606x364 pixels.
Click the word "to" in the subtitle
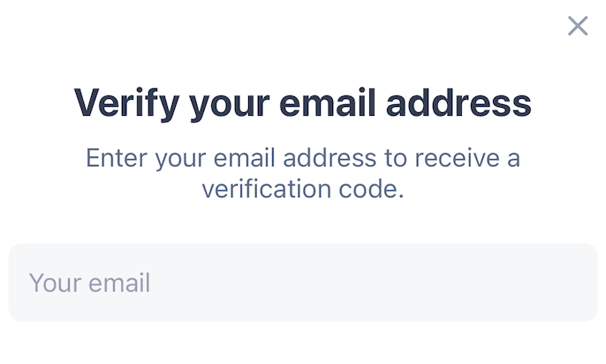pos(393,159)
